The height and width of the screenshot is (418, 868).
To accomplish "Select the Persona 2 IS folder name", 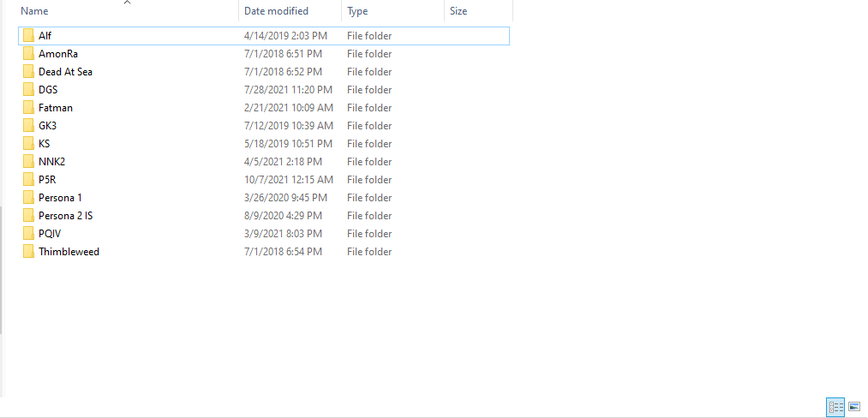I will click(65, 216).
